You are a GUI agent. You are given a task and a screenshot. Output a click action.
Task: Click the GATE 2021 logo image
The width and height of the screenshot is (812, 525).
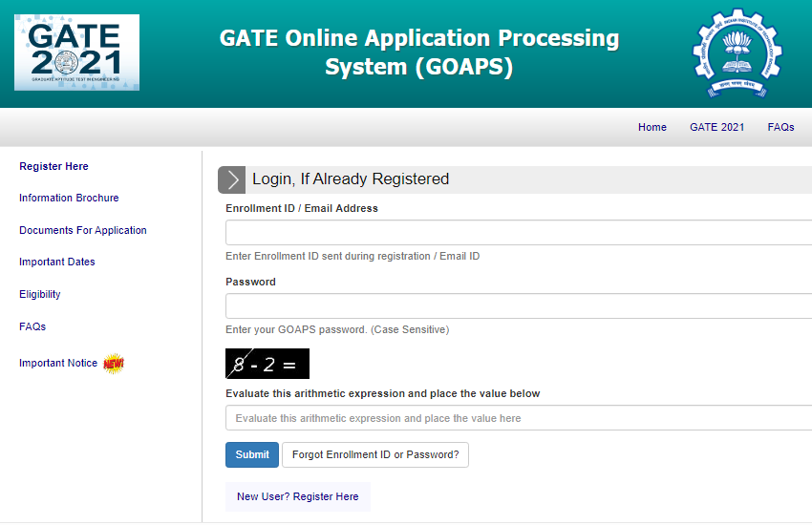pos(76,52)
